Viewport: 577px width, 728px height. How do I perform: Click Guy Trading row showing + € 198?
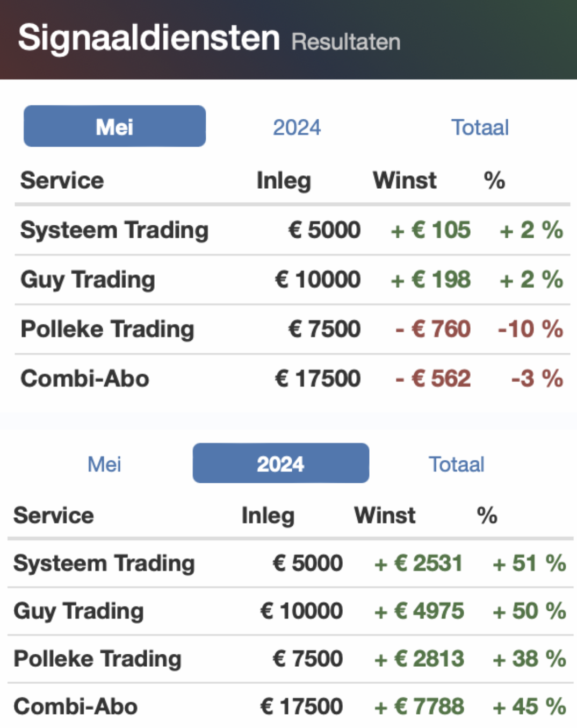coord(292,280)
